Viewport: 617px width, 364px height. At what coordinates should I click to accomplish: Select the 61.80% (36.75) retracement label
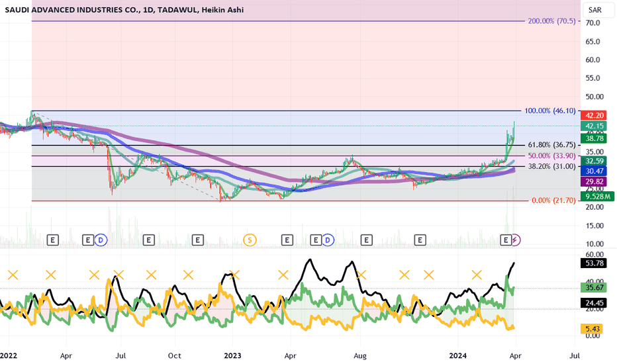point(551,145)
